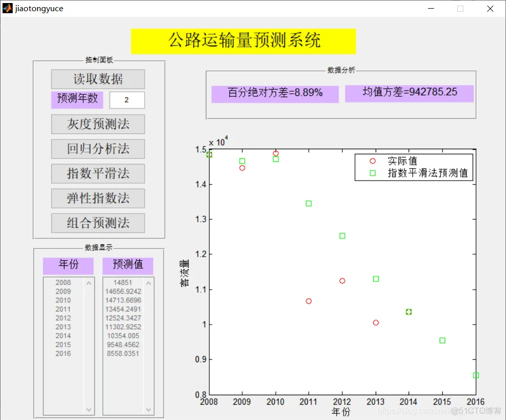The image size is (506, 420).
Task: Click the 组合预测法 button
Action: click(x=97, y=223)
